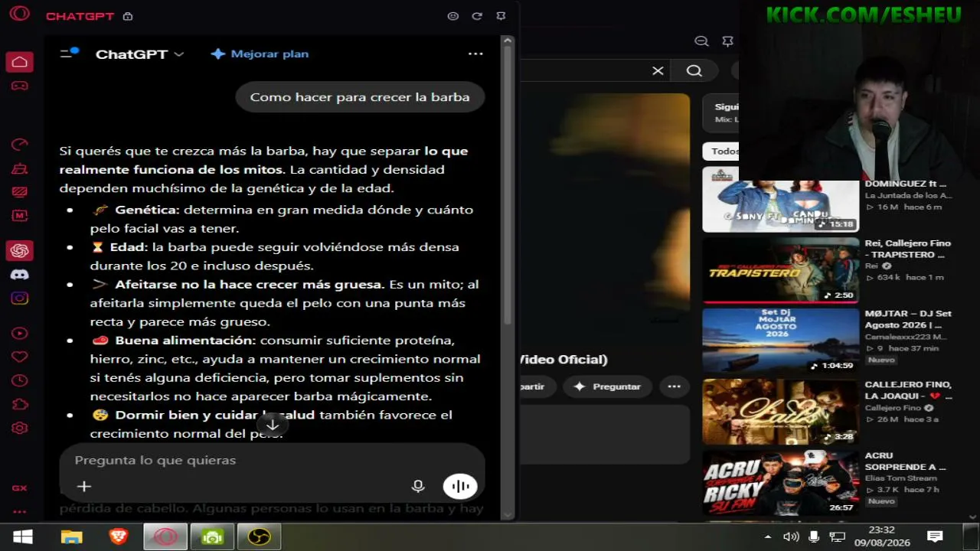Screen dimensions: 980x551
Task: Open the Player icon in the sidebar
Action: (19, 333)
